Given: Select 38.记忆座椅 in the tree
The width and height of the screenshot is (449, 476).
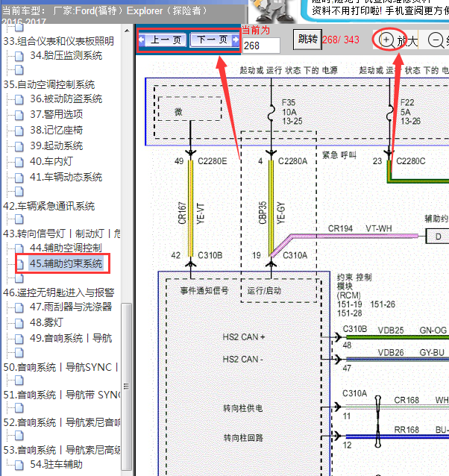Looking at the screenshot, I should [x=56, y=131].
